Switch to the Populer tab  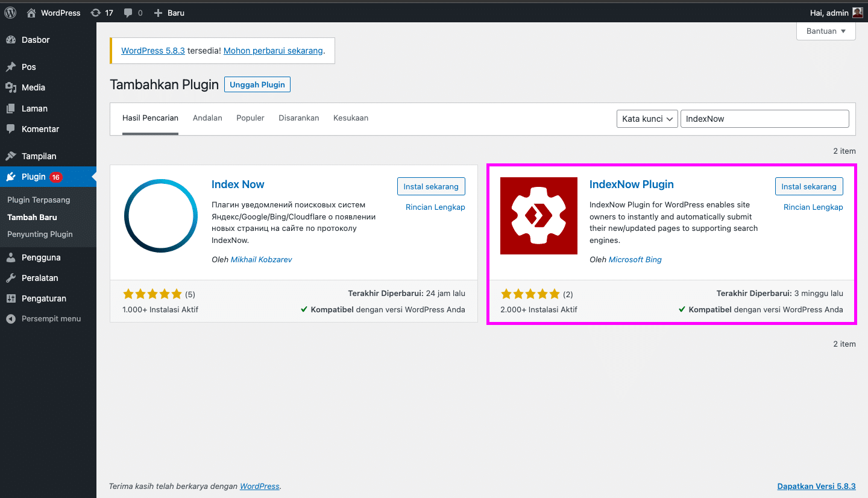tap(250, 118)
